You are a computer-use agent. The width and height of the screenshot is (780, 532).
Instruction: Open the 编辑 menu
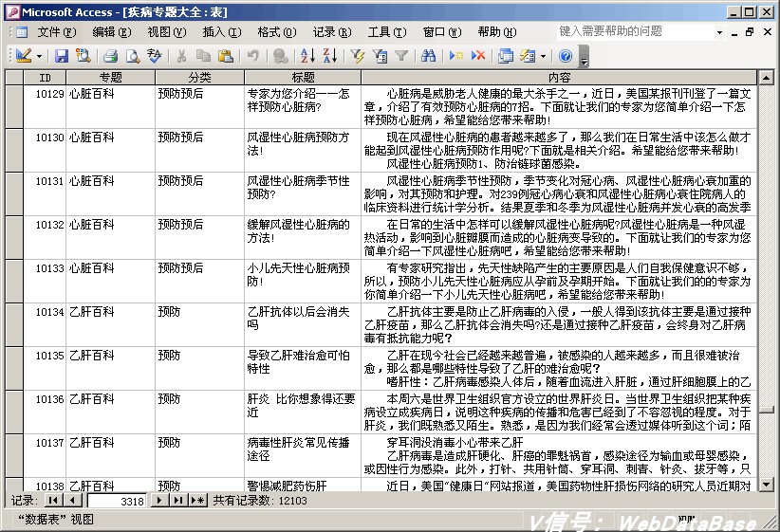tap(111, 32)
